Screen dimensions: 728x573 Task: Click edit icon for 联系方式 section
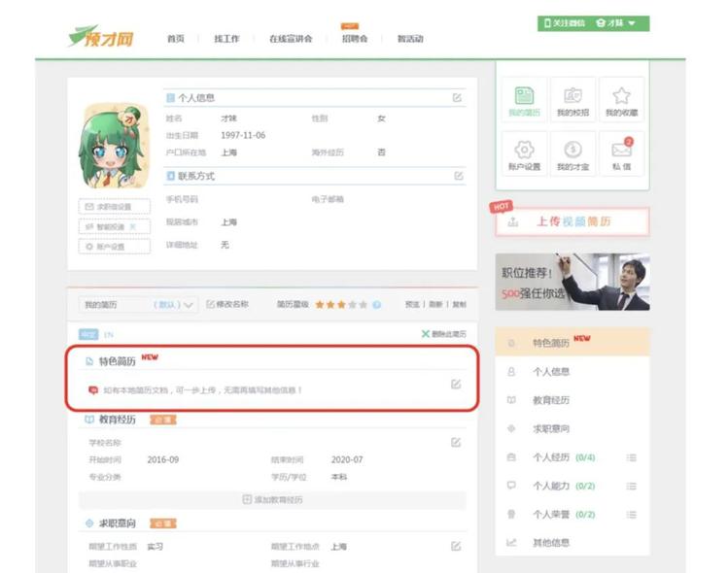[x=459, y=176]
